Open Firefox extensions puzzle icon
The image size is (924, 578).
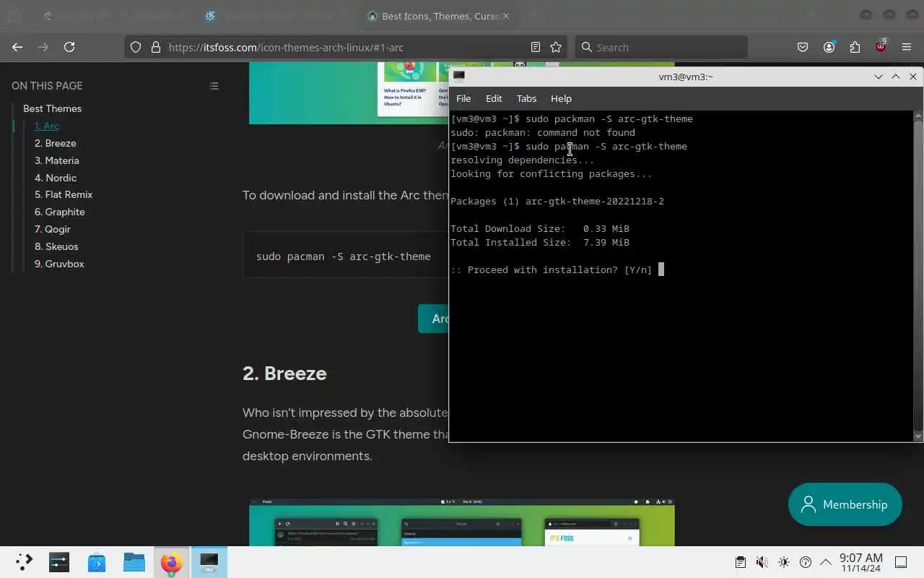(855, 47)
